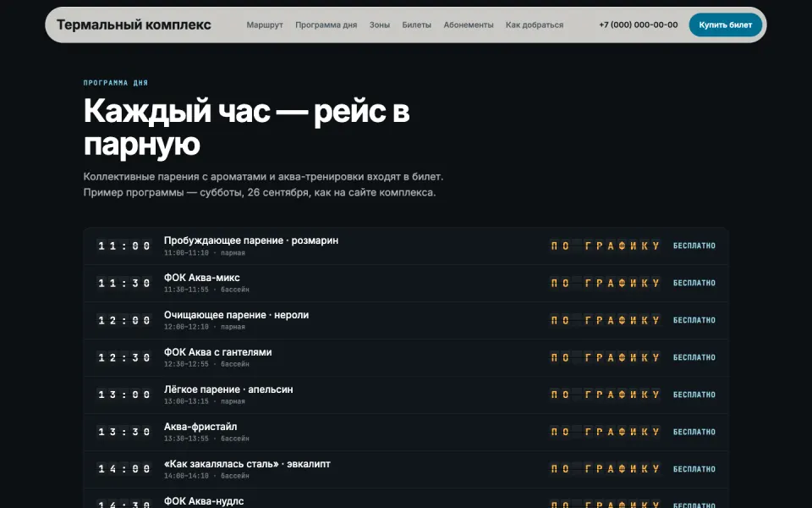The width and height of the screenshot is (812, 508).
Task: Click the «Термальный комплекс» site logo
Action: pos(134,25)
